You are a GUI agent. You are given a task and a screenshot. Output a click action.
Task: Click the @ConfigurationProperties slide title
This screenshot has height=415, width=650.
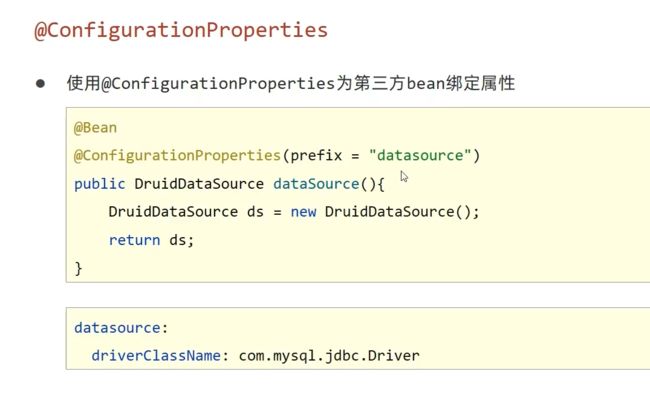click(x=181, y=31)
